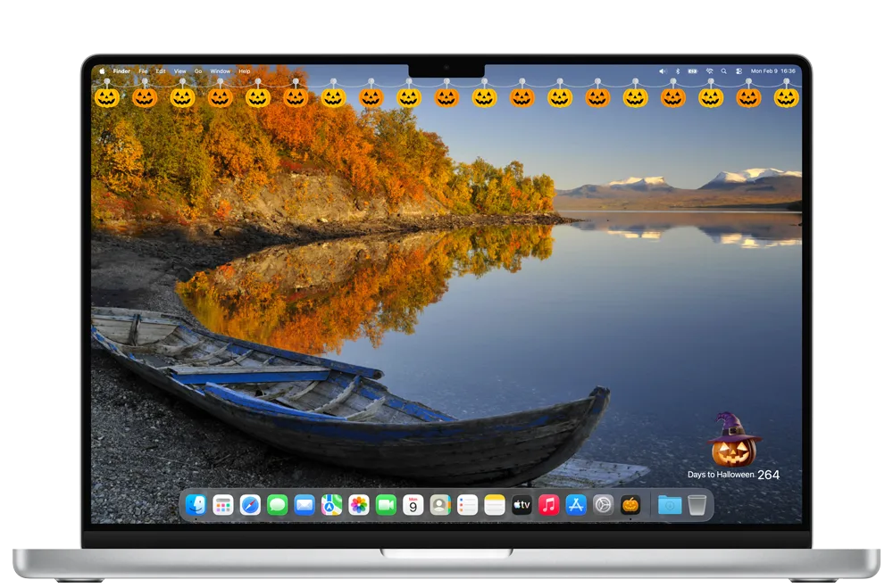Viewport: 893px width, 588px height.
Task: Open the Calendar app in the Dock
Action: pos(413,505)
